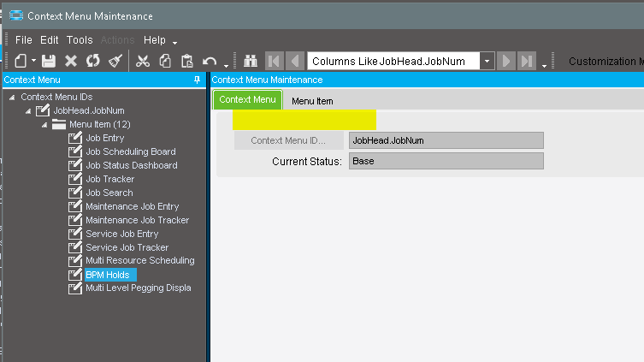Collapse the Context Menu IDs tree node

pos(12,98)
